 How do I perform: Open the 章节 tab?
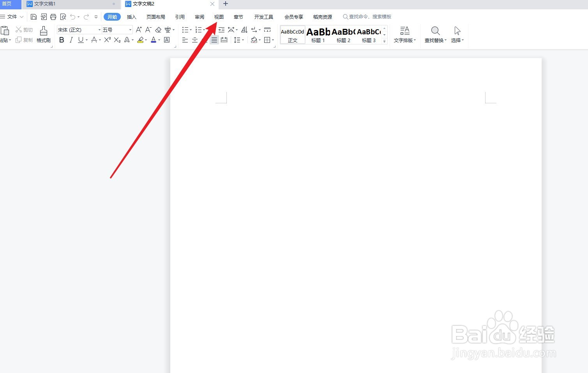(238, 17)
